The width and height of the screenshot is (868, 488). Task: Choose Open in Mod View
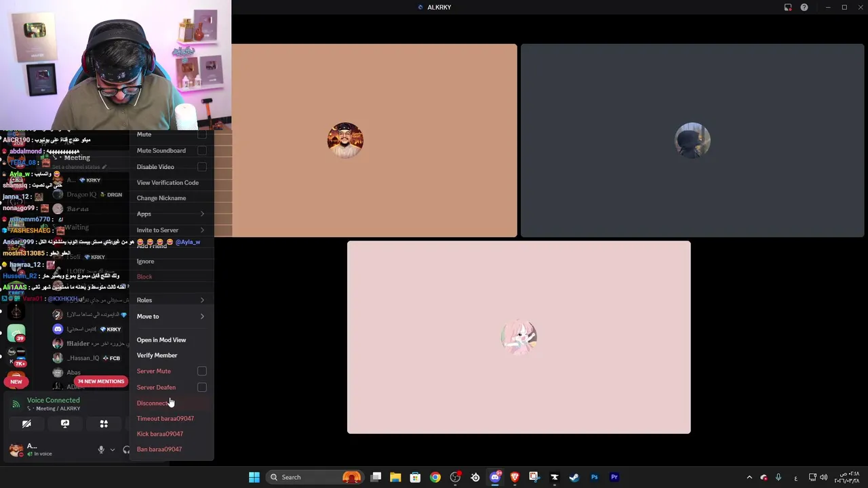(x=161, y=340)
